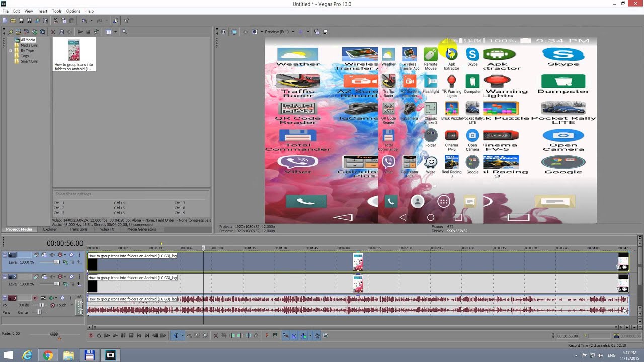Screen dimensions: 644x362
Task: Click the Open project folder icon
Action: (x=13, y=21)
